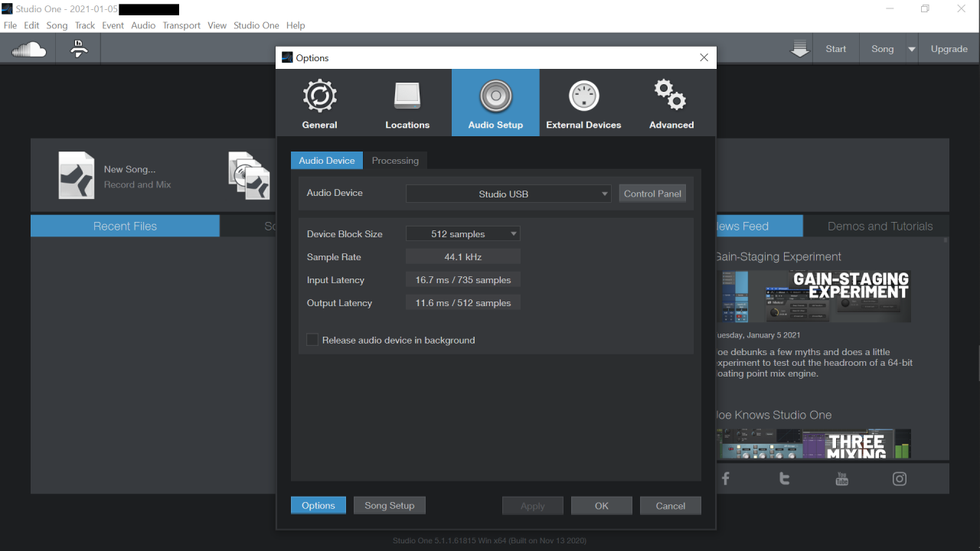Open the Instagram icon on start page
The image size is (980, 551).
coord(900,479)
